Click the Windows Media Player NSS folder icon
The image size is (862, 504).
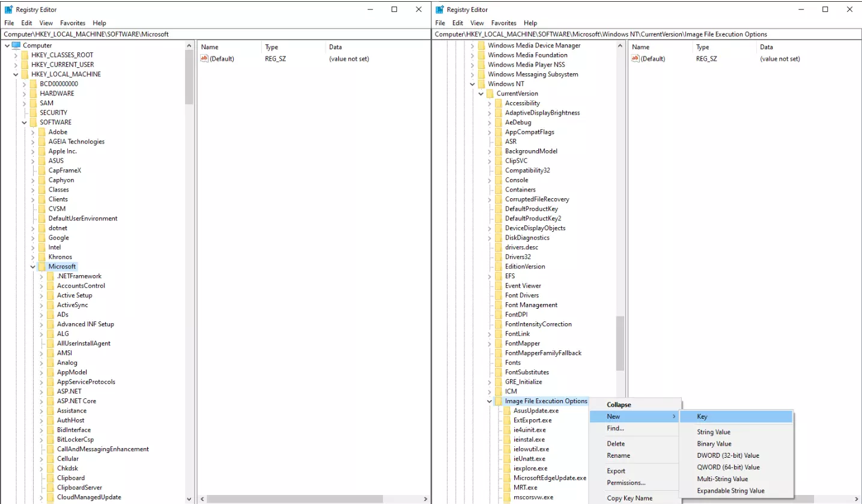click(x=481, y=65)
